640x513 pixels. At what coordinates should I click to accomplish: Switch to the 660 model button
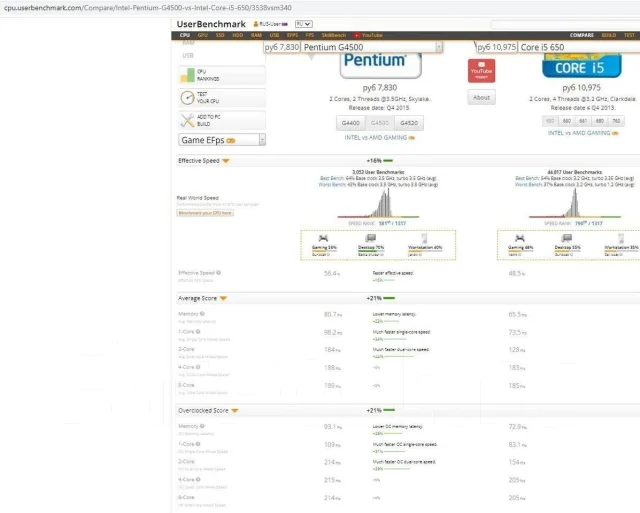(x=567, y=121)
